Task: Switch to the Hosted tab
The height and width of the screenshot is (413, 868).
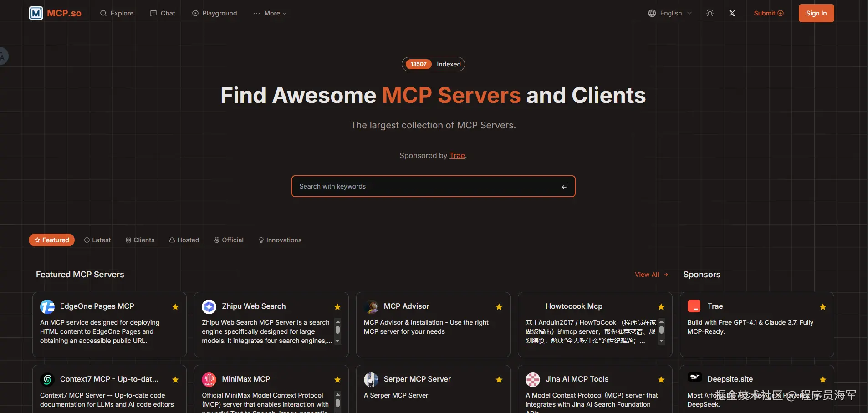Action: point(184,240)
